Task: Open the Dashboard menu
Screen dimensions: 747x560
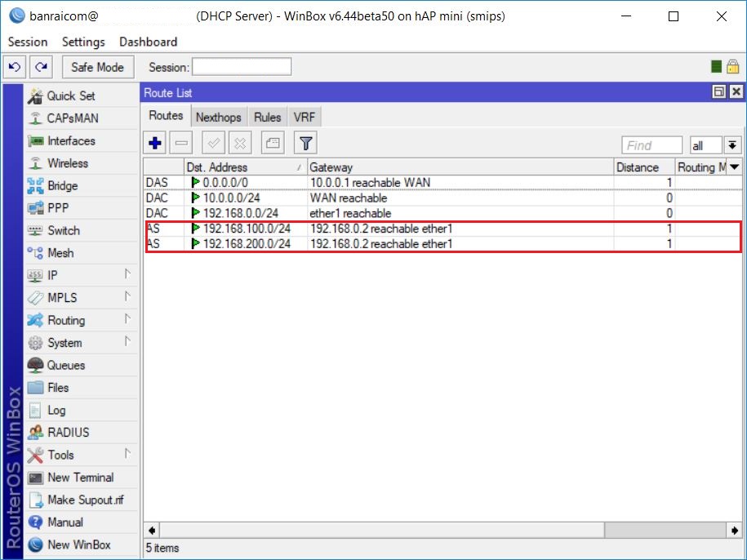Action: pos(148,42)
